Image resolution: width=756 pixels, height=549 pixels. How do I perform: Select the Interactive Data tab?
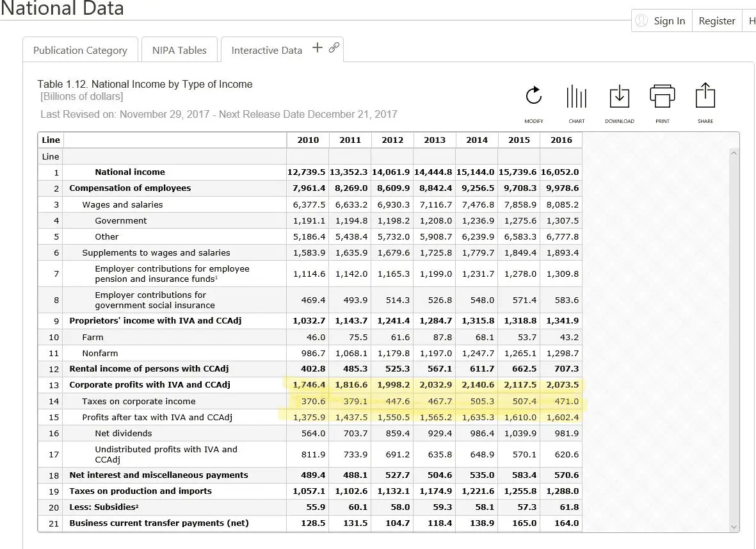point(266,51)
